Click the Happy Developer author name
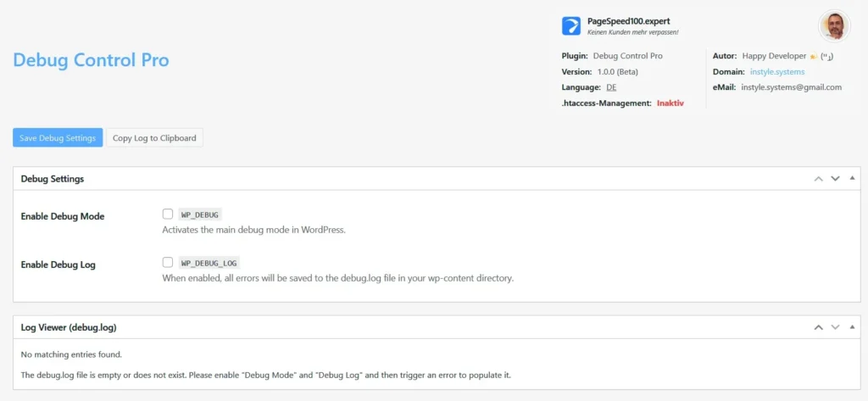 pyautogui.click(x=775, y=56)
